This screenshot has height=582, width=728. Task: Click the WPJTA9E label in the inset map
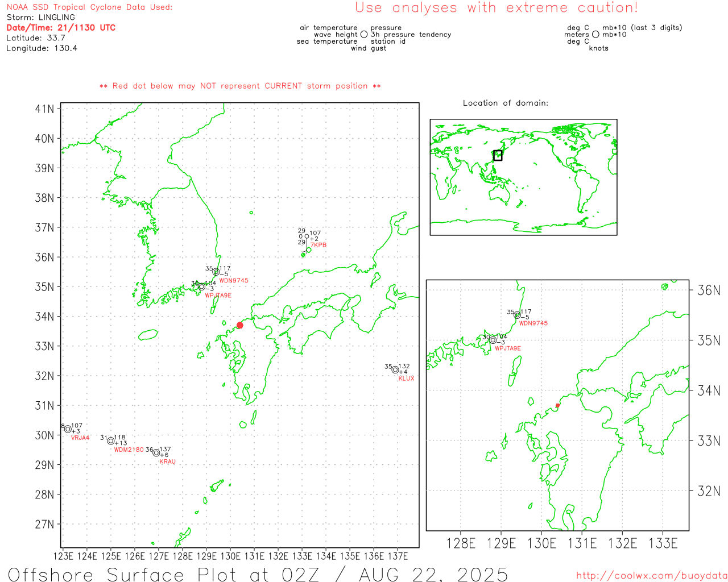pos(508,348)
